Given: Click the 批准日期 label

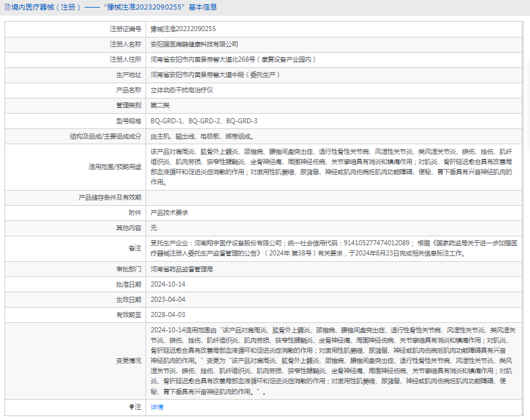Looking at the screenshot, I should (x=129, y=285).
